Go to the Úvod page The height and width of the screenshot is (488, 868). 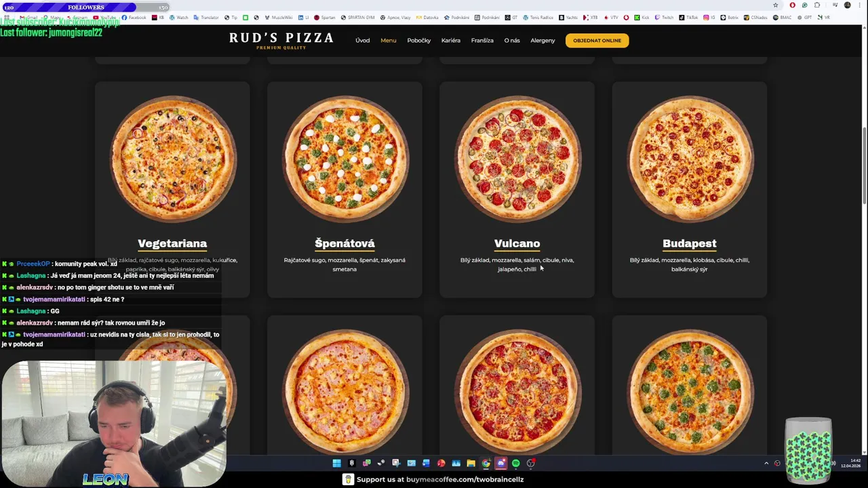pyautogui.click(x=363, y=41)
